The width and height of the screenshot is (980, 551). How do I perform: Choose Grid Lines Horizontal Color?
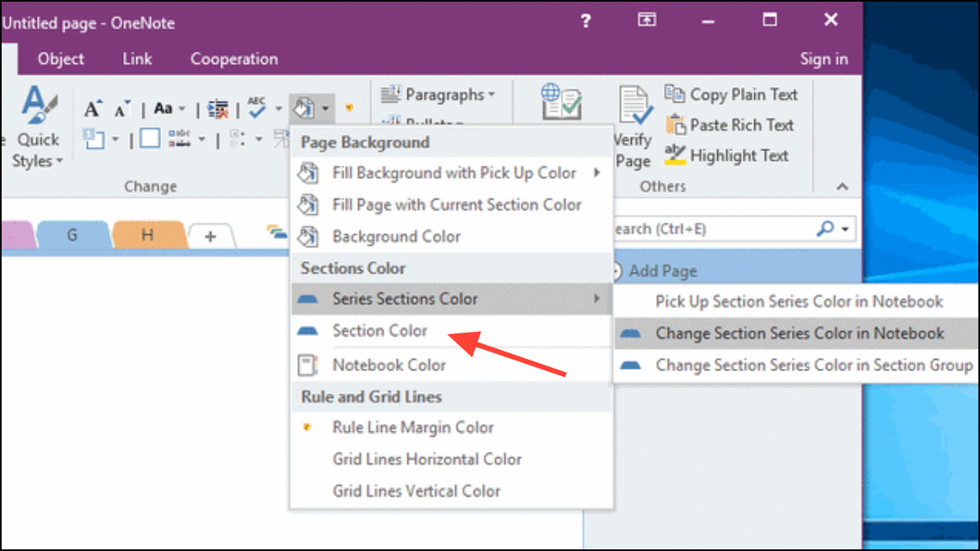click(x=451, y=459)
